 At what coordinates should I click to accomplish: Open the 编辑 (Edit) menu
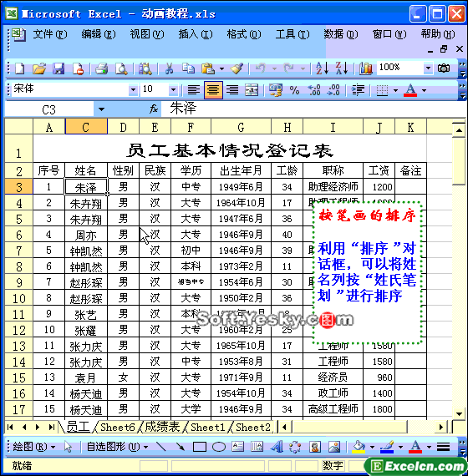pyautogui.click(x=99, y=34)
